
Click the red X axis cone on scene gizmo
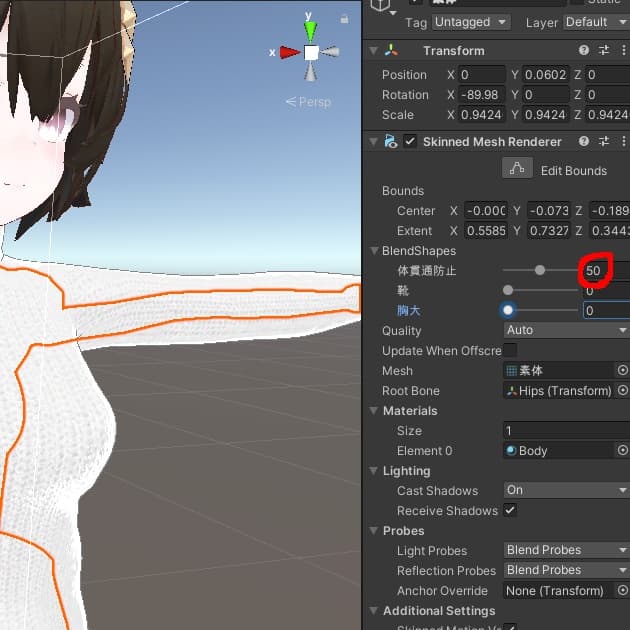[290, 53]
